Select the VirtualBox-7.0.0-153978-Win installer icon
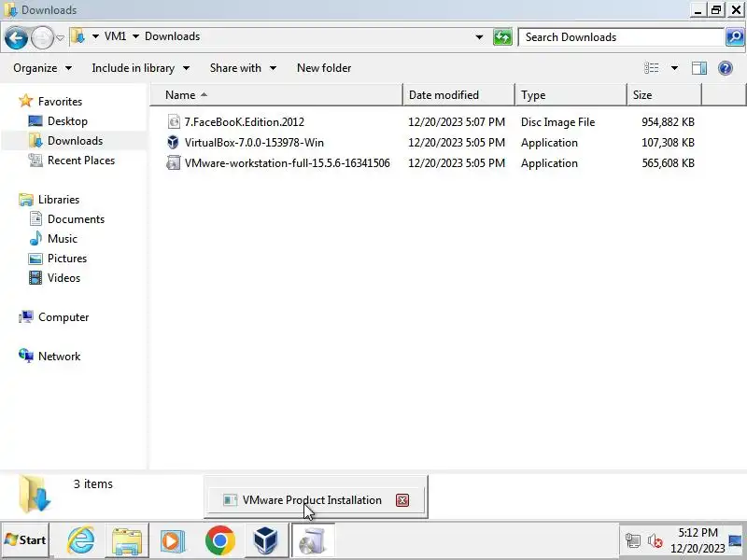 pyautogui.click(x=174, y=143)
